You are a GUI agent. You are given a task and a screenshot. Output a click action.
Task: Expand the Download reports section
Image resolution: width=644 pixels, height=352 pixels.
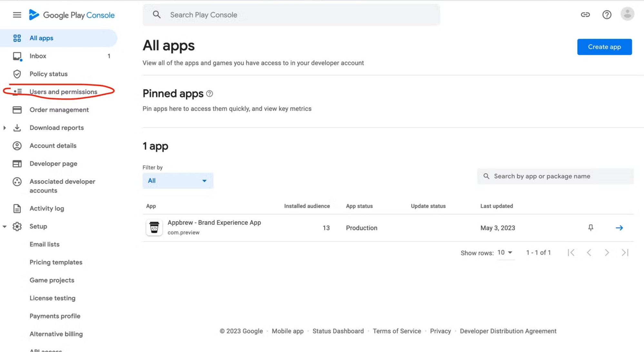click(x=5, y=128)
